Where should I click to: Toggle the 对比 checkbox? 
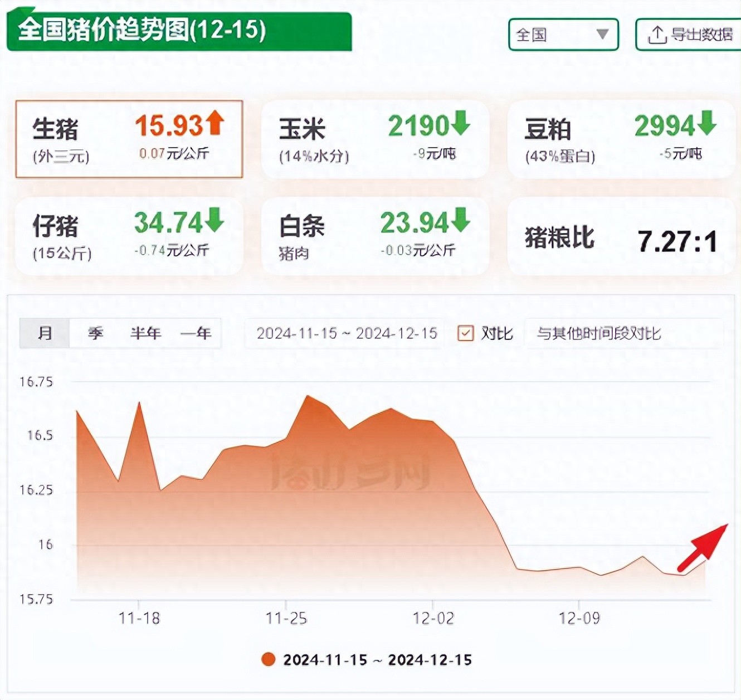click(x=465, y=333)
